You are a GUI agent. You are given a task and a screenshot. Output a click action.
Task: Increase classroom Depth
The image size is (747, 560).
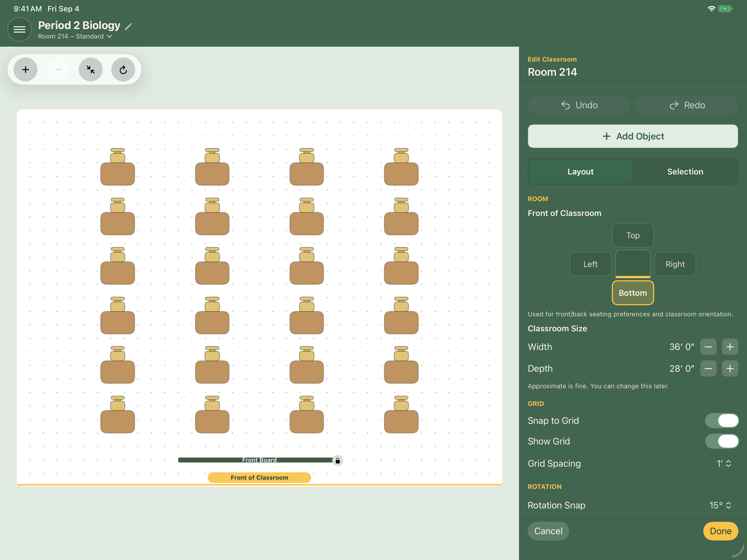point(730,368)
